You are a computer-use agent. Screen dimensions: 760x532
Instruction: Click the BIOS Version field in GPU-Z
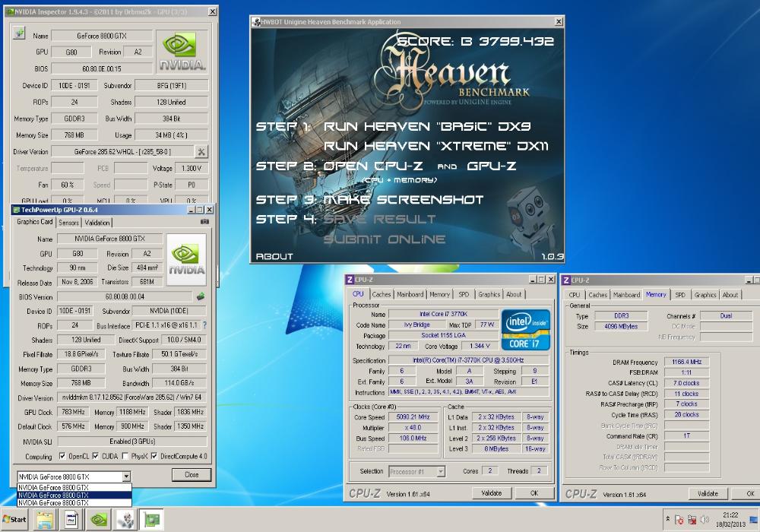125,296
